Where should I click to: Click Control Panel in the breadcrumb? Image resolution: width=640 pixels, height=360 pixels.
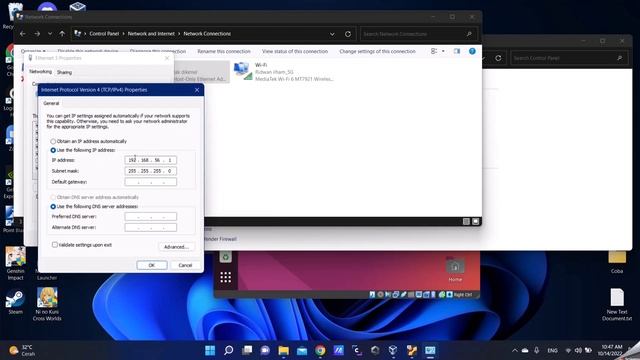[104, 34]
